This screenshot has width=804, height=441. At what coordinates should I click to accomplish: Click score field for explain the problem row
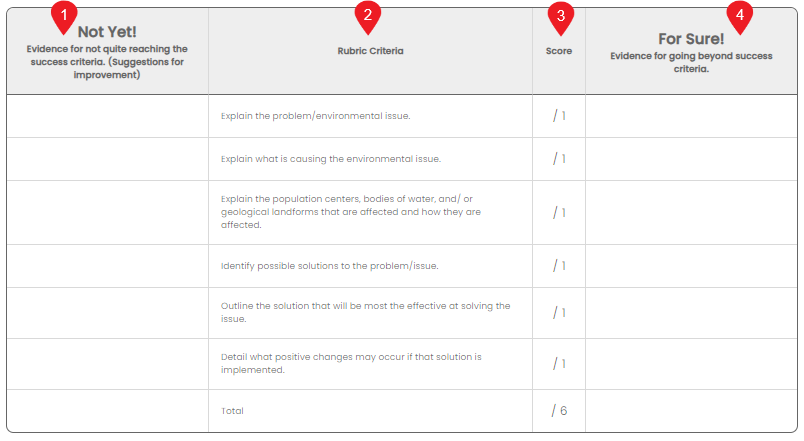click(x=559, y=116)
